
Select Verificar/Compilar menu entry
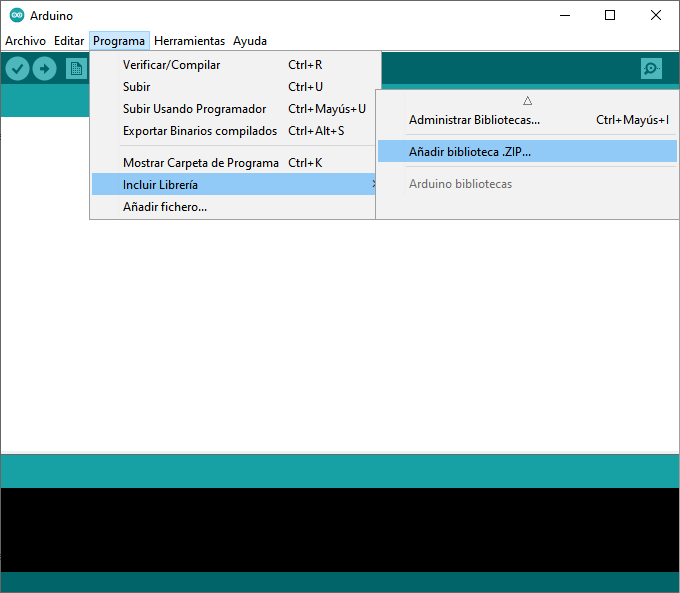(x=233, y=65)
